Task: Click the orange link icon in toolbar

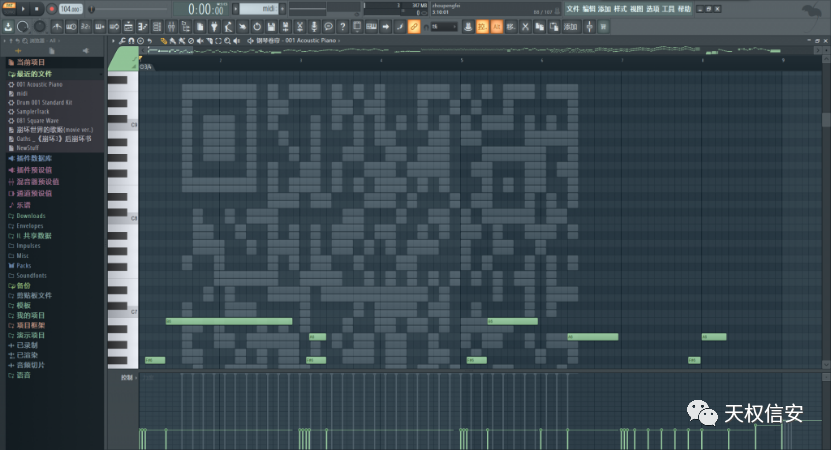Action: (x=414, y=26)
